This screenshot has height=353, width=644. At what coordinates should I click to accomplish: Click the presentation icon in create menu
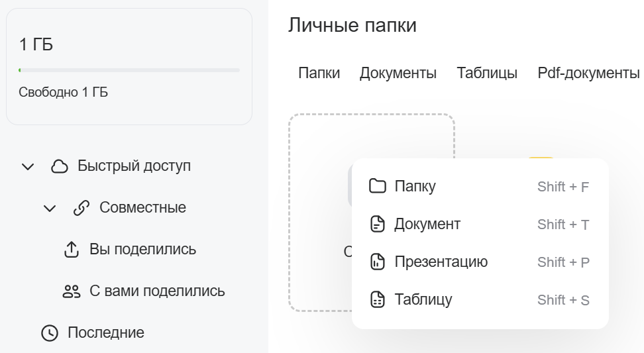pos(377,262)
